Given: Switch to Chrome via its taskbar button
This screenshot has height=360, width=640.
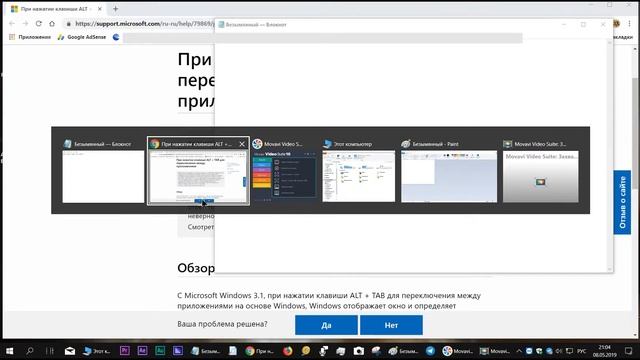Looking at the screenshot, I should pos(260,351).
